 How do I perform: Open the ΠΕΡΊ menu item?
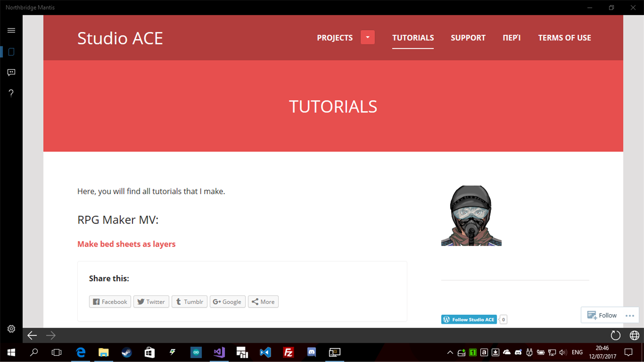(511, 38)
